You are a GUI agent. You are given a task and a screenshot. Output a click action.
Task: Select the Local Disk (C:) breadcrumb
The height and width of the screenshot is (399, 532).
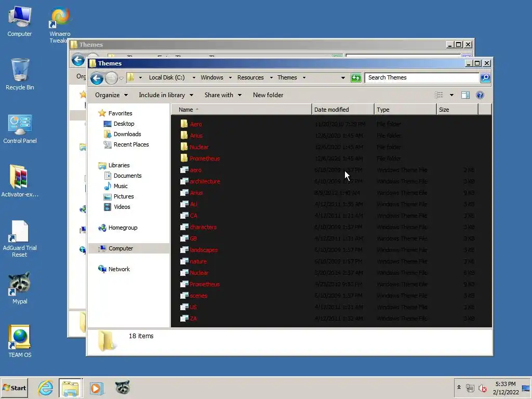click(167, 77)
